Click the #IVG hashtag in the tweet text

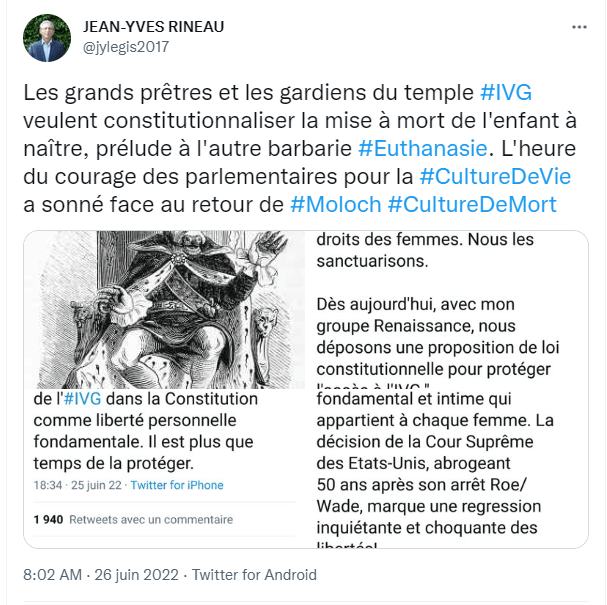(506, 93)
